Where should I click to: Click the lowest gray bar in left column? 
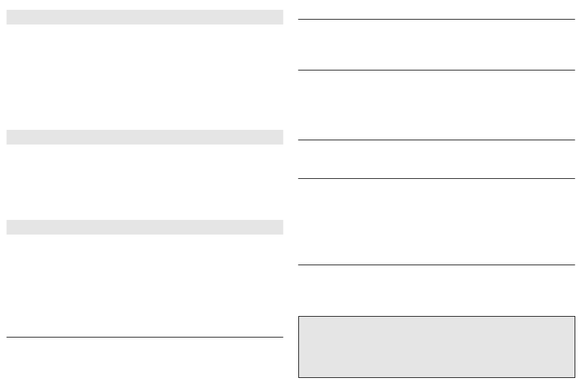tap(145, 227)
